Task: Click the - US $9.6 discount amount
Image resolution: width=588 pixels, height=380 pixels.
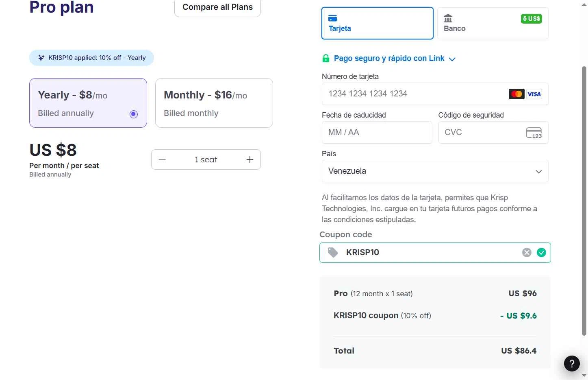Action: [519, 316]
